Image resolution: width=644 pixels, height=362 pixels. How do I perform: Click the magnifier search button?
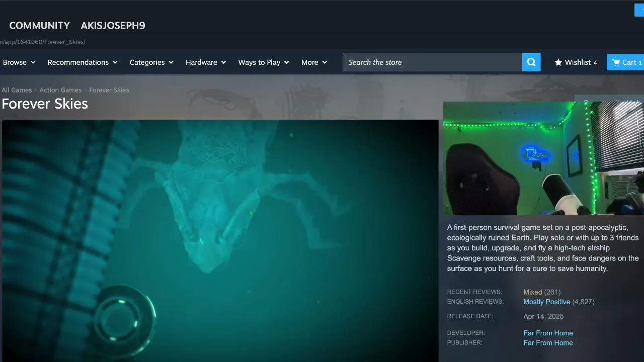531,62
